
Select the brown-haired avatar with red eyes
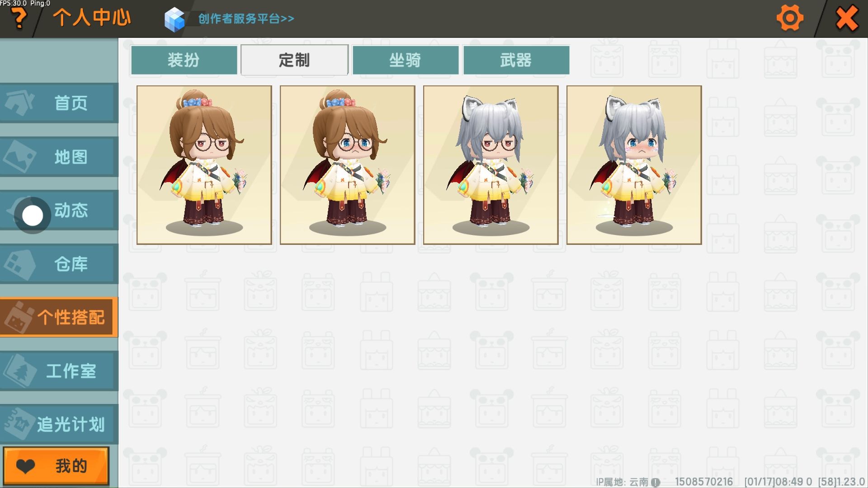coord(204,165)
